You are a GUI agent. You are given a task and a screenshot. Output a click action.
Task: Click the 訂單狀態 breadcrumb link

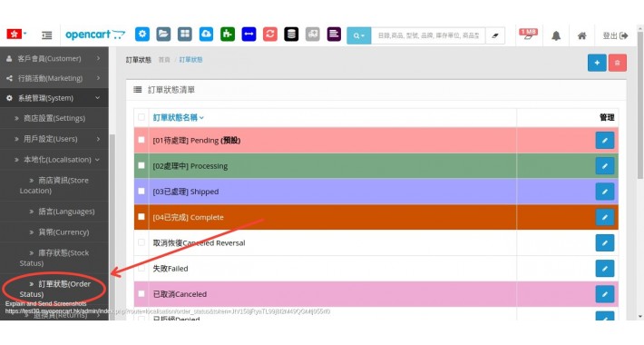[x=191, y=60]
